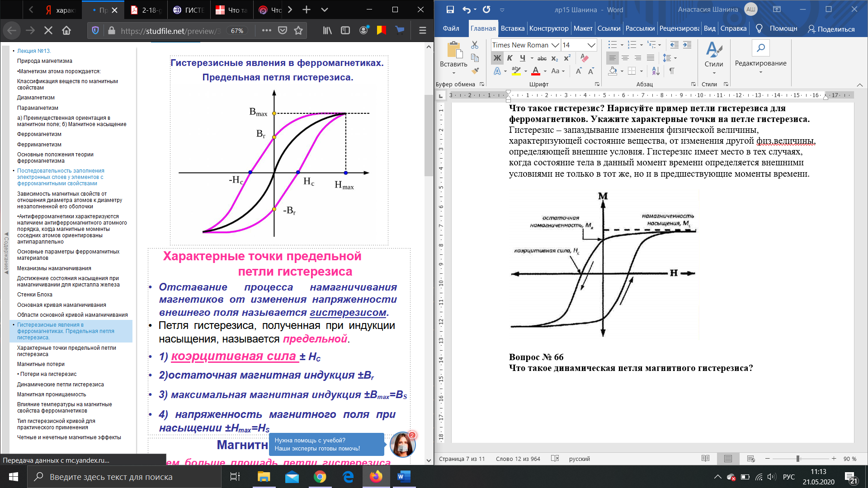
Task: Click the Format Painter brush icon
Action: [x=475, y=71]
